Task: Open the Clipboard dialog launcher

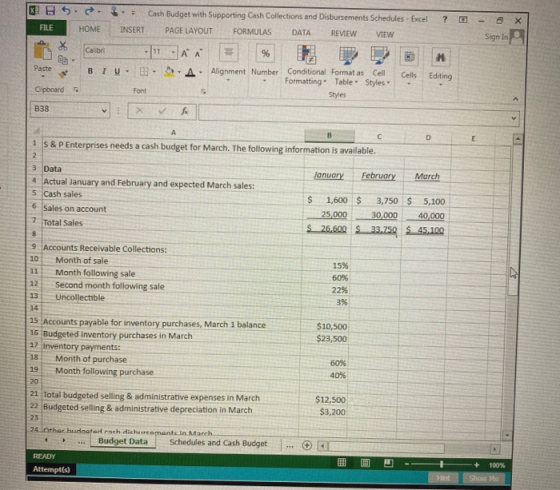Action: 76,89
